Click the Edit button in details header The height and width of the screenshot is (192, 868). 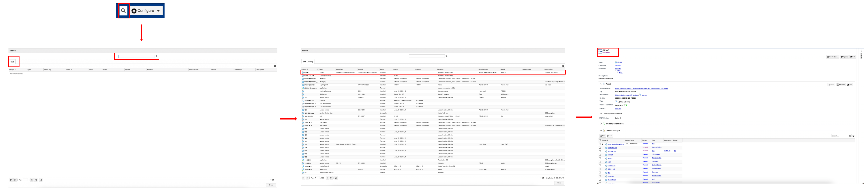(853, 57)
